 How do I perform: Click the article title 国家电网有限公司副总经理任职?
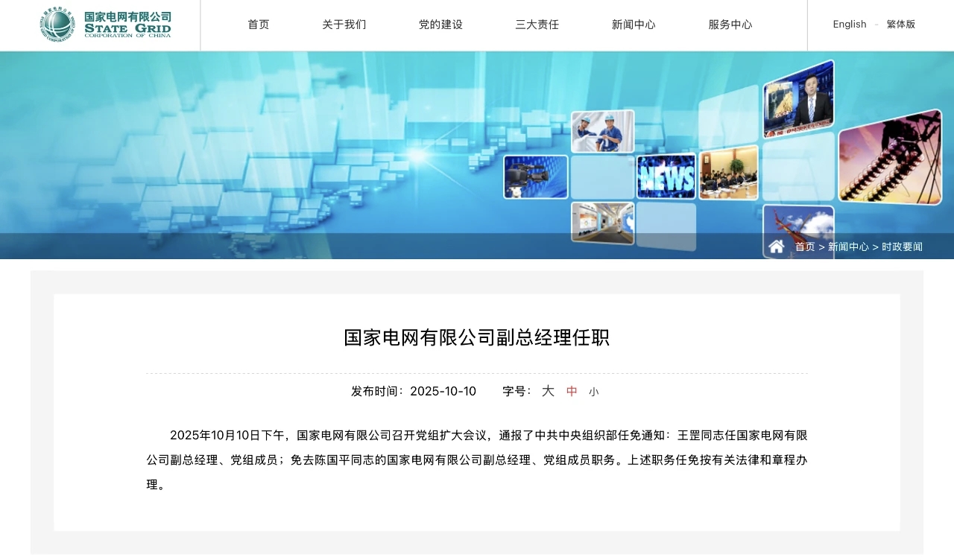477,337
